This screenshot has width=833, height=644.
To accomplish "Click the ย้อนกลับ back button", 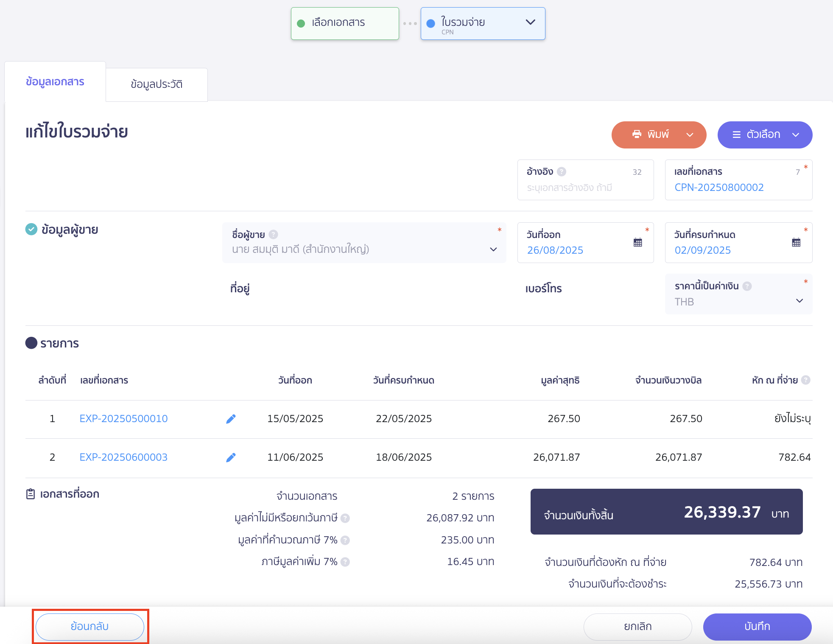I will (90, 627).
